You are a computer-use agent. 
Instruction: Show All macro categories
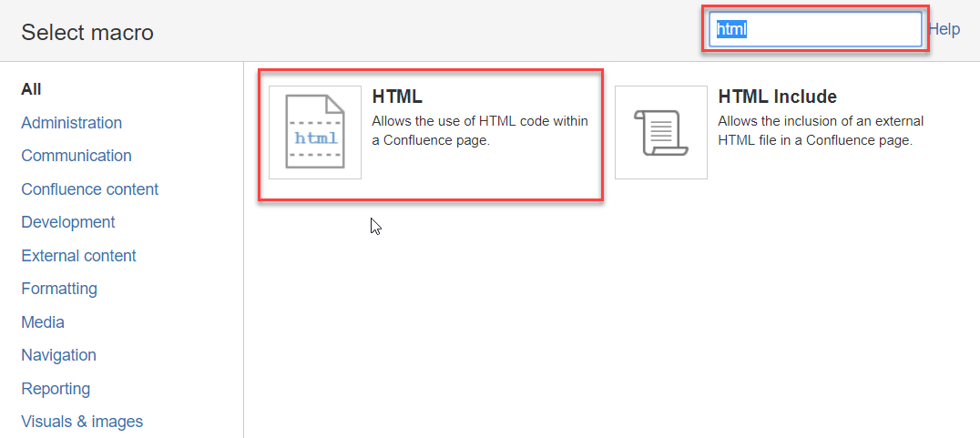coord(31,89)
